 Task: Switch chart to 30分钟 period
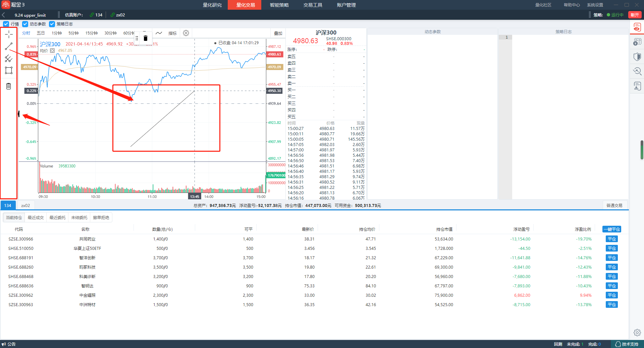pyautogui.click(x=110, y=33)
